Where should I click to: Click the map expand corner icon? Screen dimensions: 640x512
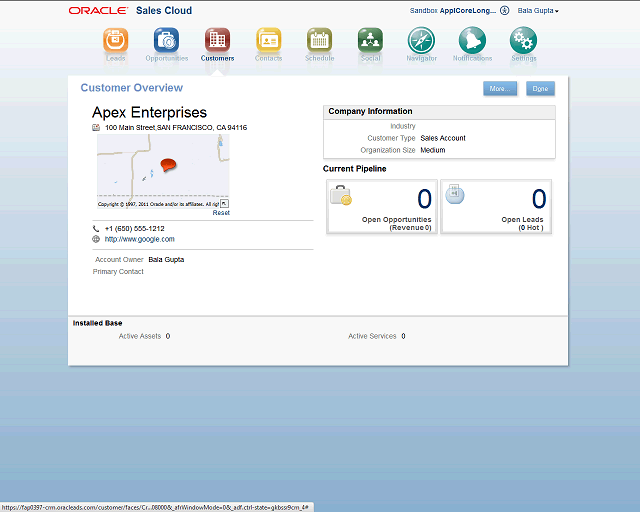coord(224,203)
